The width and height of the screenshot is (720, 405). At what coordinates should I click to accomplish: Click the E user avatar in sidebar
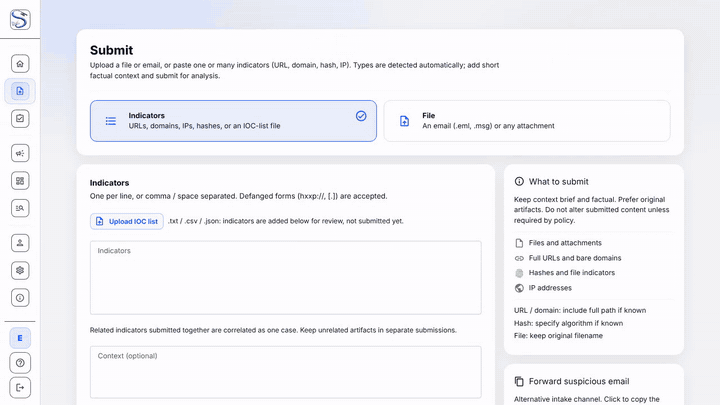click(20, 338)
